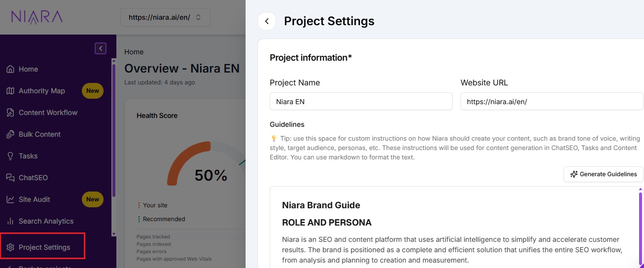644x268 pixels.
Task: Click the Website URL input field
Action: click(x=552, y=101)
